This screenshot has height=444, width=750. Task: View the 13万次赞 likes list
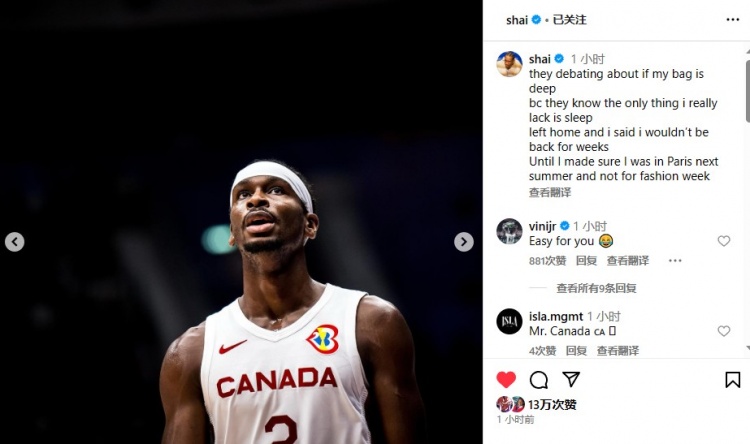(x=552, y=404)
